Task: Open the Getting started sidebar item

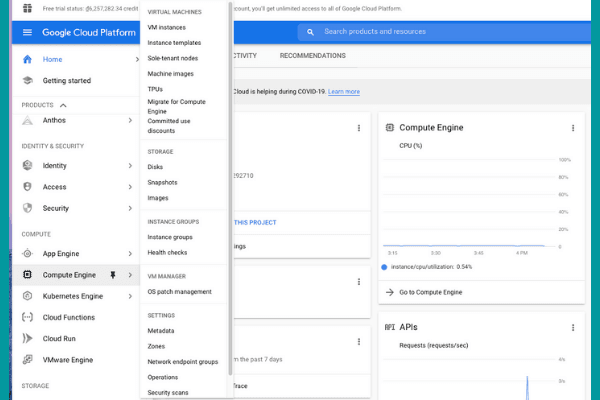Action: 76,80
